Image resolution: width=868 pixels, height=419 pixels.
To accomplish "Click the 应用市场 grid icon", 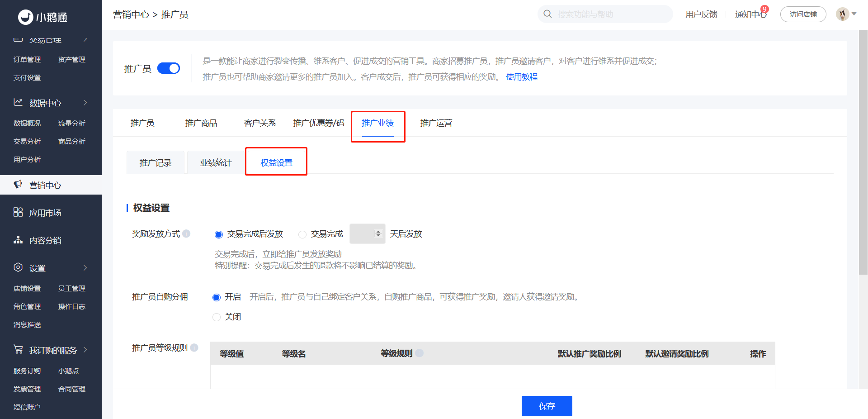I will coord(18,212).
